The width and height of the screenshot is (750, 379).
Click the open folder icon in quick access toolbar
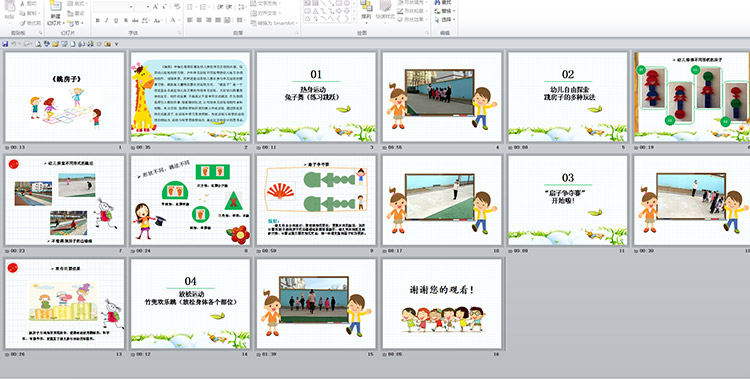tap(55, 44)
